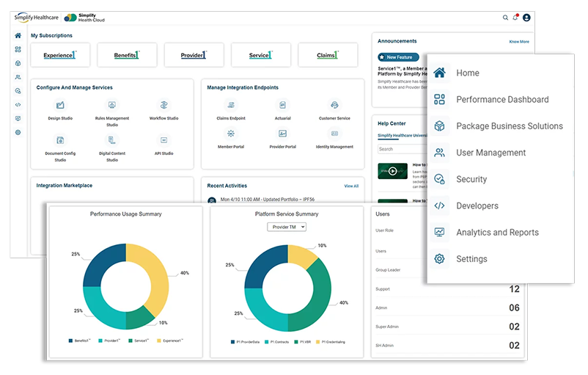Open Analytics and Reports menu item
The image size is (588, 375).
497,233
